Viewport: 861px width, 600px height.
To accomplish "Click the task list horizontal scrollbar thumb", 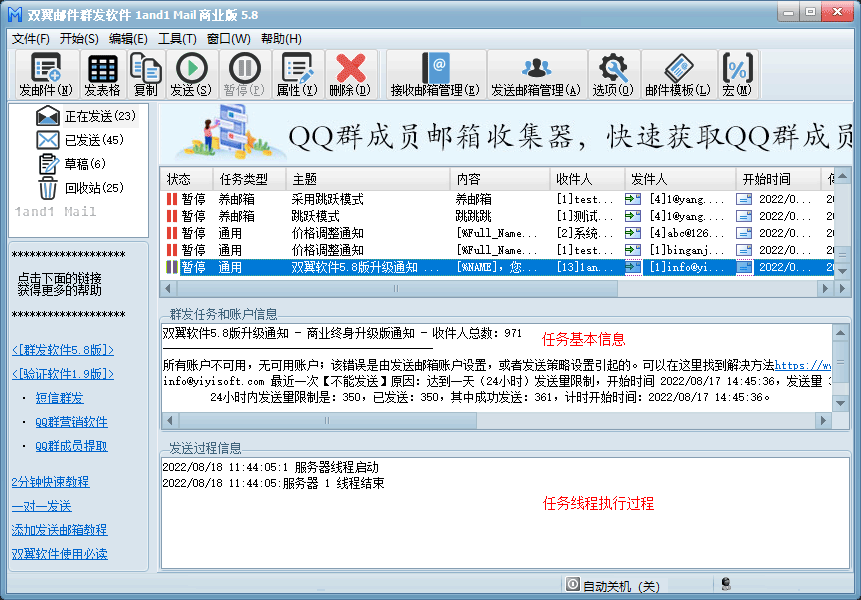I will (396, 288).
